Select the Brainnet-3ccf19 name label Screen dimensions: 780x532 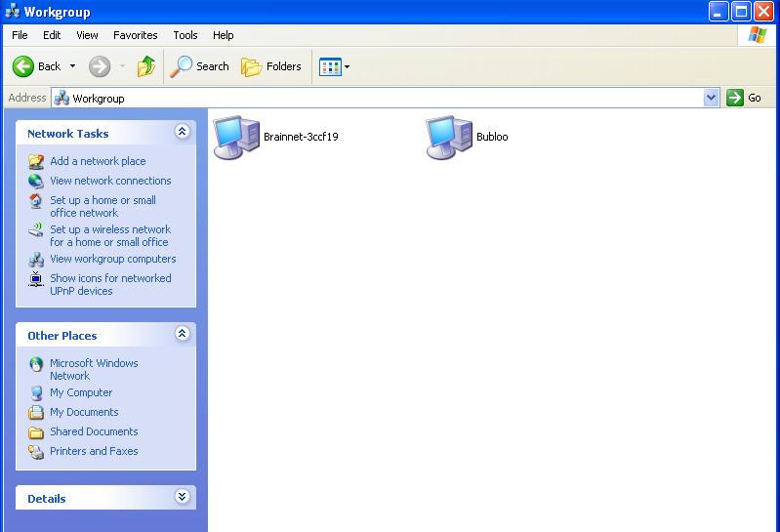pos(301,137)
